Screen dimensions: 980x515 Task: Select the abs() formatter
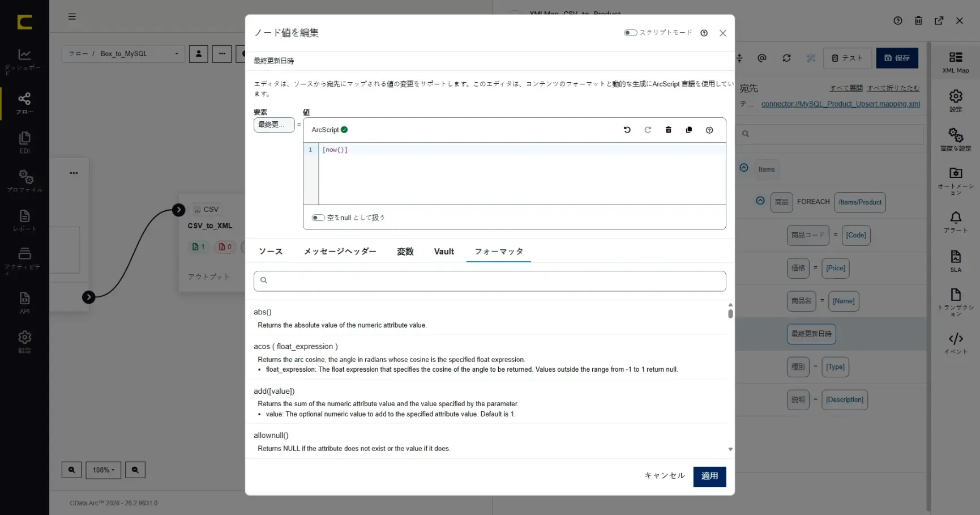(263, 312)
